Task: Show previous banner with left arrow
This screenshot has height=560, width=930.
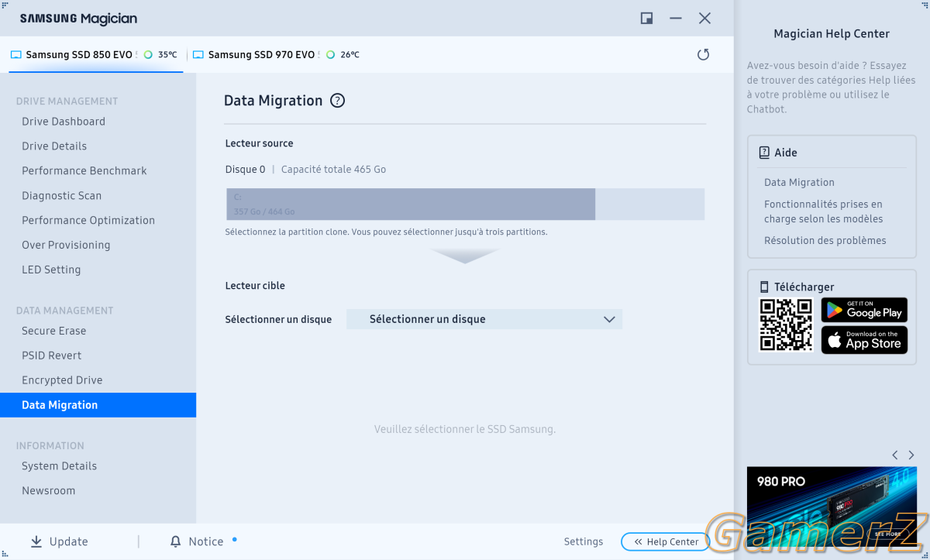Action: 895,455
